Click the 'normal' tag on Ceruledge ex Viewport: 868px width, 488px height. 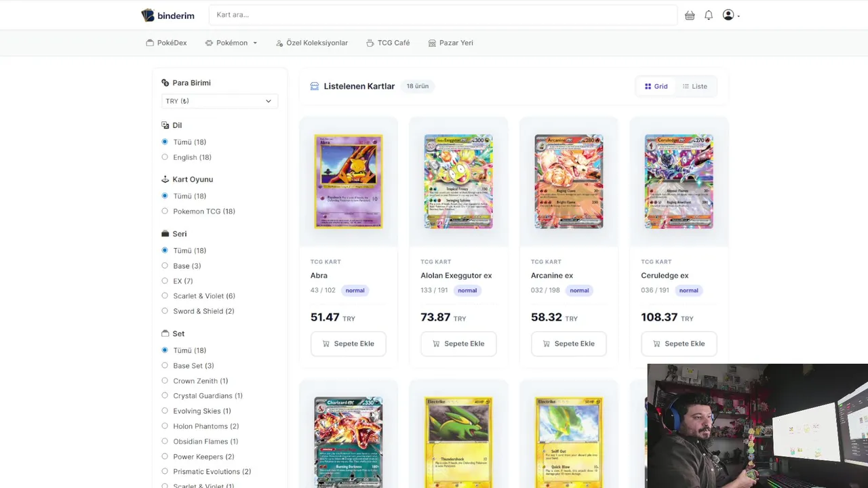click(688, 290)
